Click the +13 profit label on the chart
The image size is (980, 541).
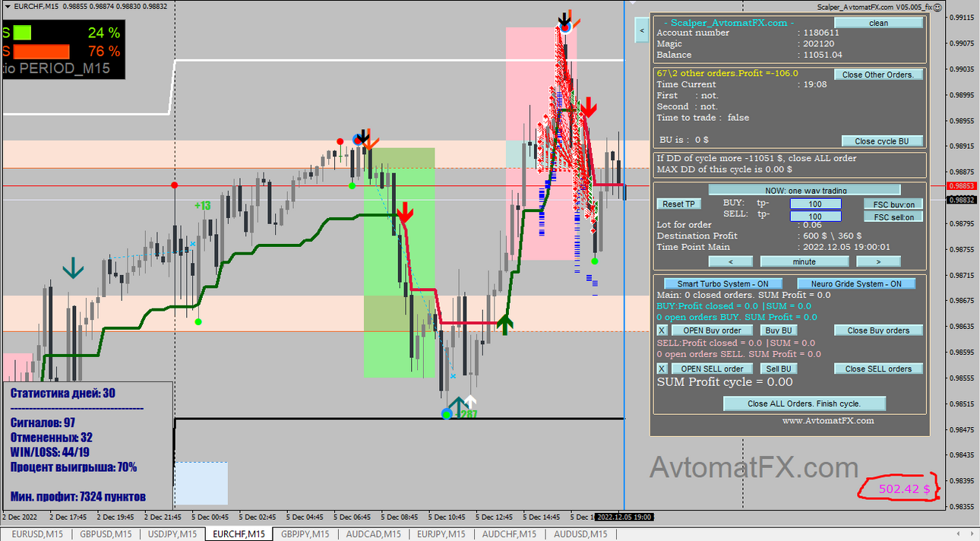click(x=202, y=205)
